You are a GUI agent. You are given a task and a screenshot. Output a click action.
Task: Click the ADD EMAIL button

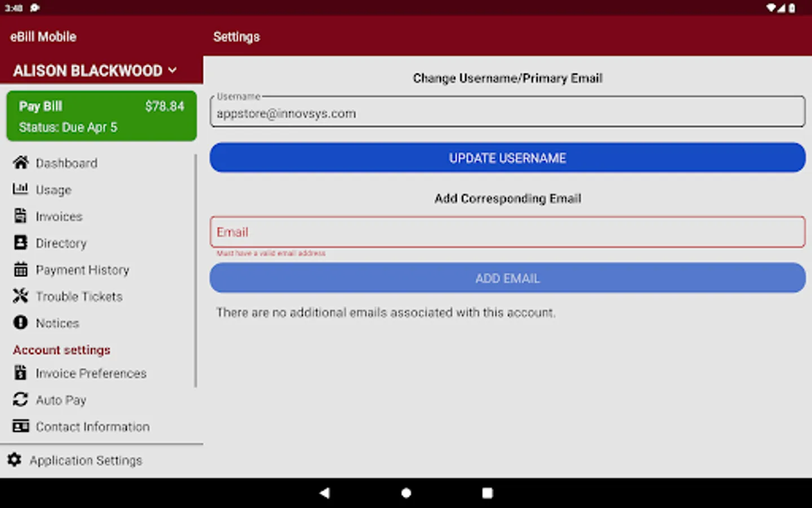coord(507,278)
